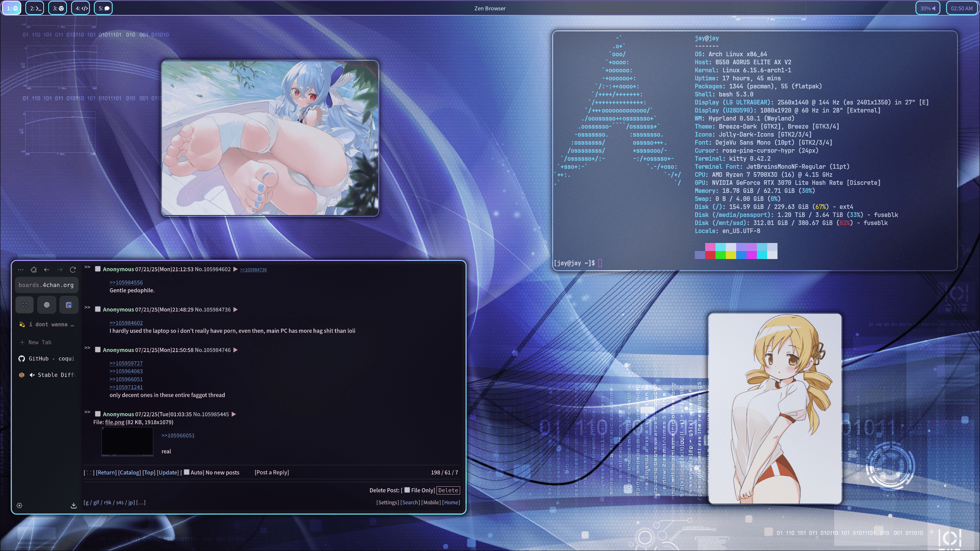This screenshot has height=551, width=980.
Task: Switch to workspace 3 Chrome icon
Action: click(x=58, y=8)
